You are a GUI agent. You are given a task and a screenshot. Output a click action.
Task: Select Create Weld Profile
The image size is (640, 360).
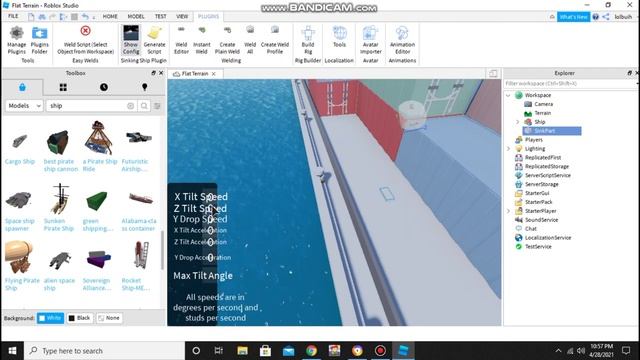coord(275,40)
